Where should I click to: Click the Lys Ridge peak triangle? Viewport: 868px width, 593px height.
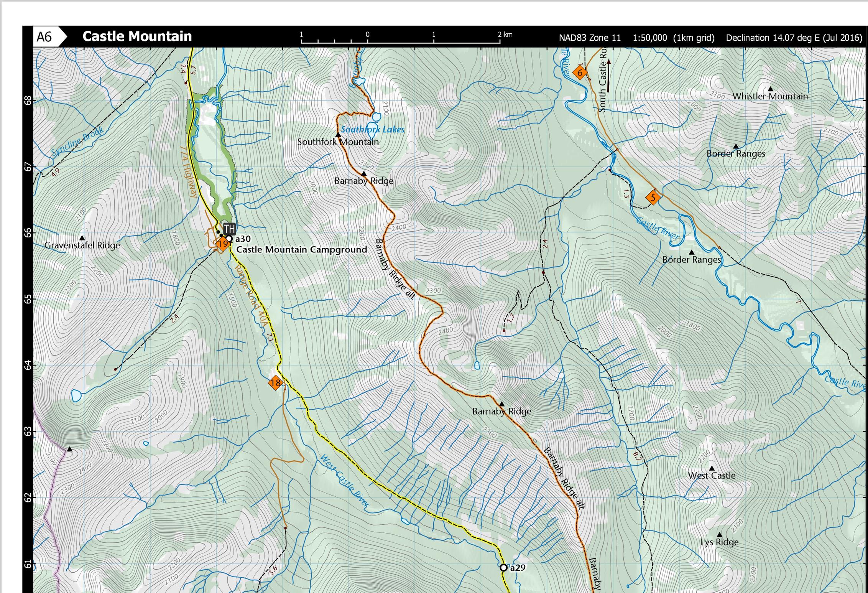719,535
